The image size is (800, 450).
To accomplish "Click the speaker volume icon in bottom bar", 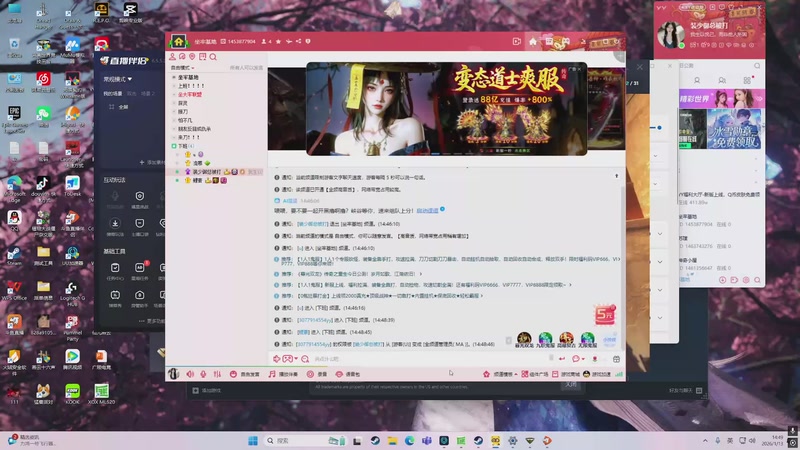I will [x=190, y=374].
